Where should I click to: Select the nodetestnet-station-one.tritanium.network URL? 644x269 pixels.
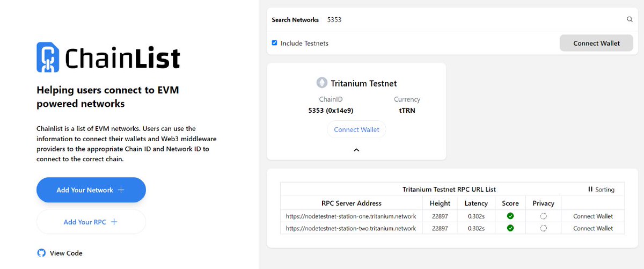351,216
